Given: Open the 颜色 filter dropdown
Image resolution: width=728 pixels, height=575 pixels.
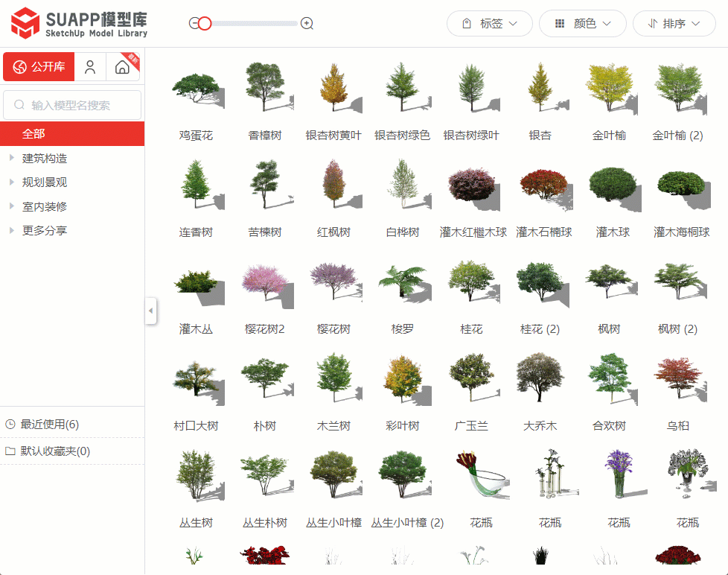Looking at the screenshot, I should [x=584, y=24].
